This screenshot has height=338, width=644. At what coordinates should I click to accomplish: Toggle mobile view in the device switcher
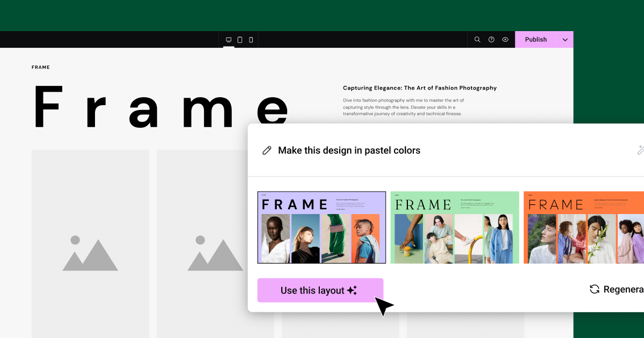coord(251,39)
